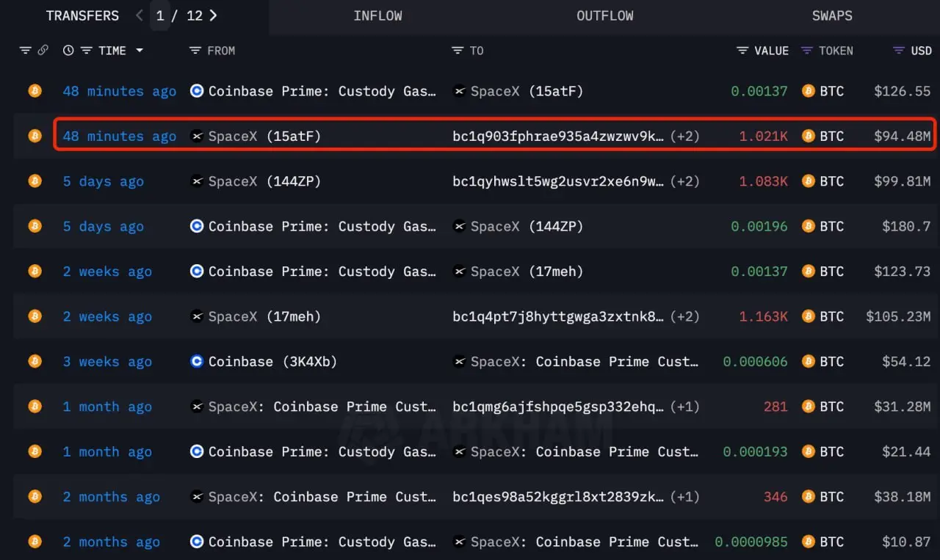Viewport: 940px width, 560px height.
Task: Open the filter icon beside the VALUE header
Action: click(742, 51)
